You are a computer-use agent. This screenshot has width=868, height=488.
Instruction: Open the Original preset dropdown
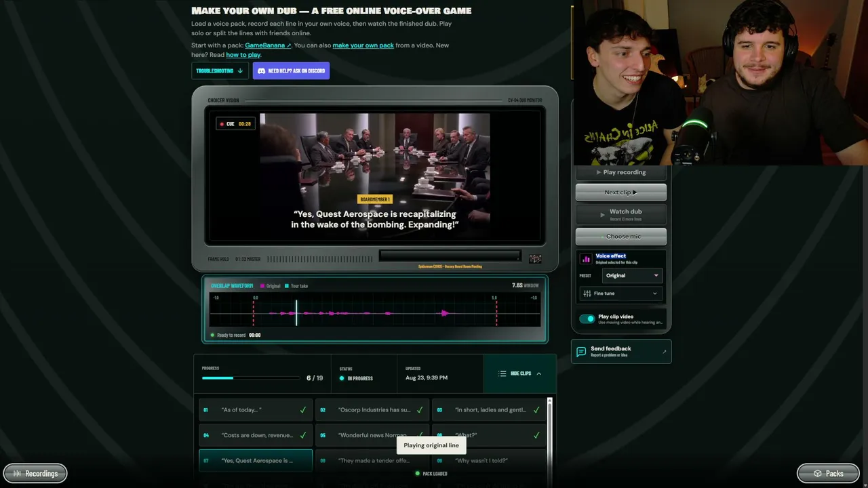click(x=632, y=275)
